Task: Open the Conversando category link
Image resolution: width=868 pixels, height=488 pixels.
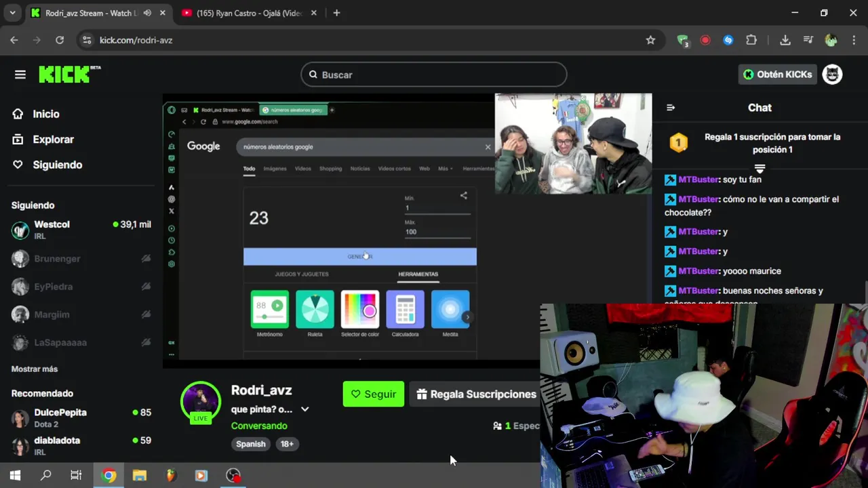Action: pos(259,426)
